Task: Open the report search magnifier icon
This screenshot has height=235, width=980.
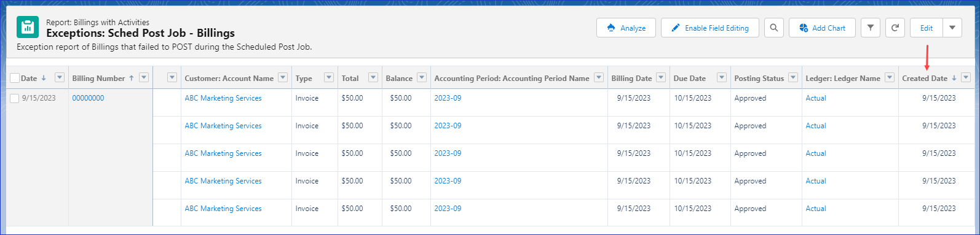Action: pos(774,28)
